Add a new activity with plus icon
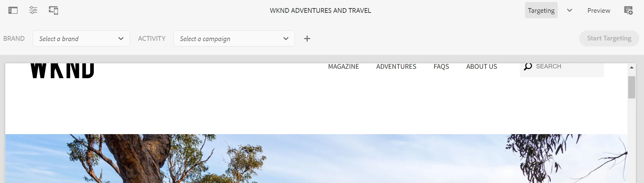The image size is (644, 183). click(307, 39)
